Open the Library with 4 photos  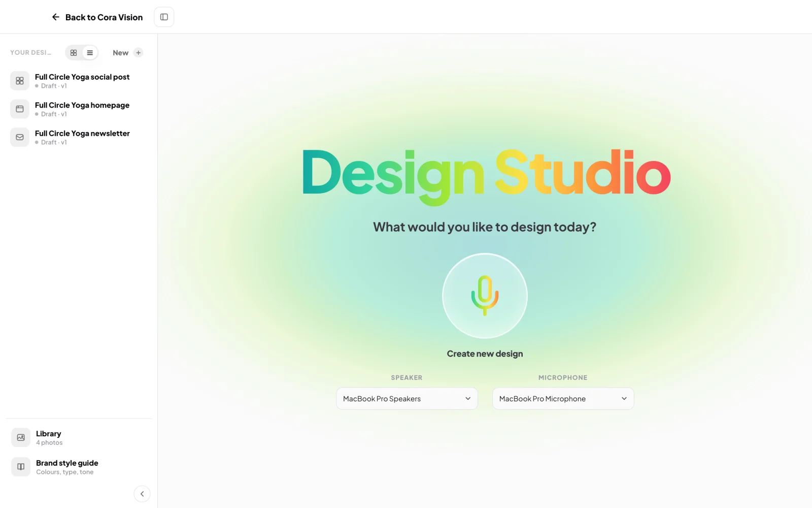tap(79, 437)
